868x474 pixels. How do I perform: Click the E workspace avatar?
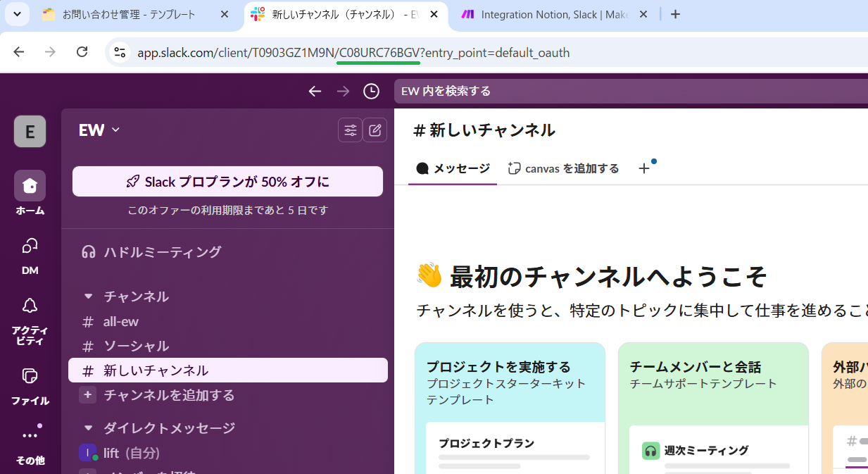(30, 132)
